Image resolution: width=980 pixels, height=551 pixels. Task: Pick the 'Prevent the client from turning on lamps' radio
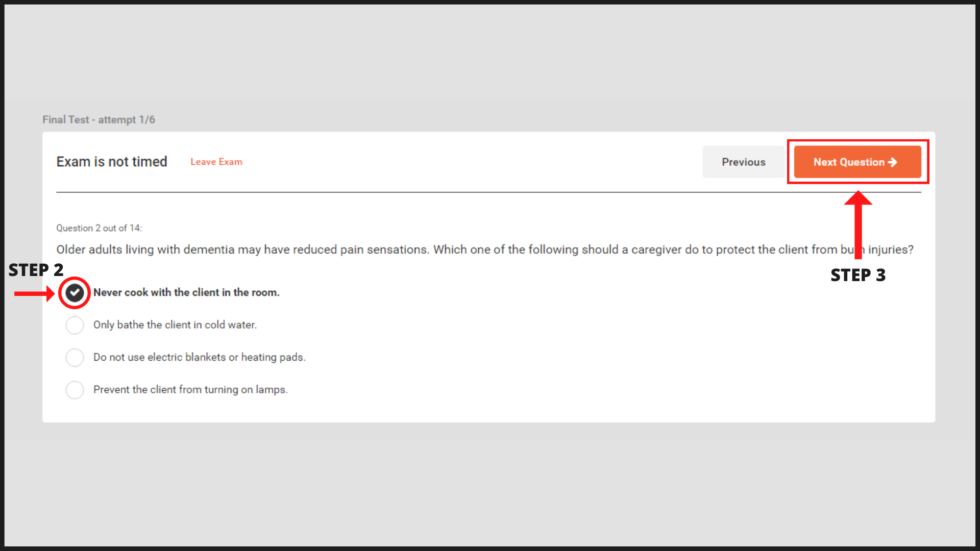[75, 390]
